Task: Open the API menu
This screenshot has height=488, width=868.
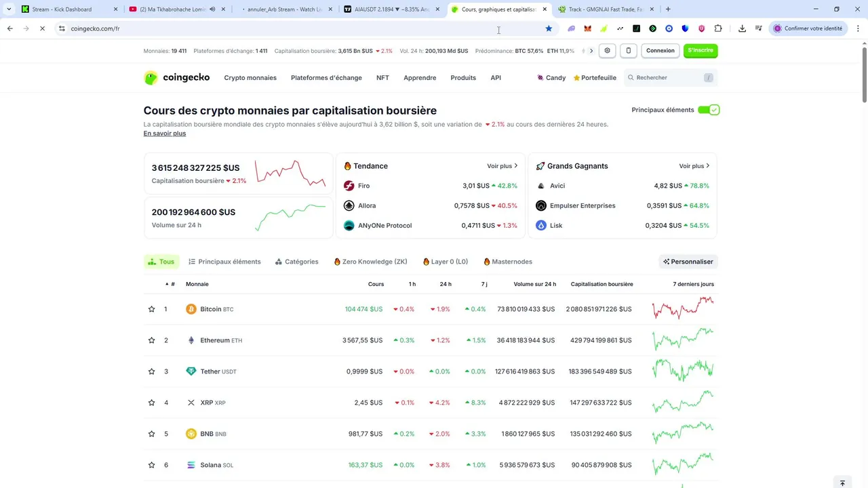Action: (496, 78)
